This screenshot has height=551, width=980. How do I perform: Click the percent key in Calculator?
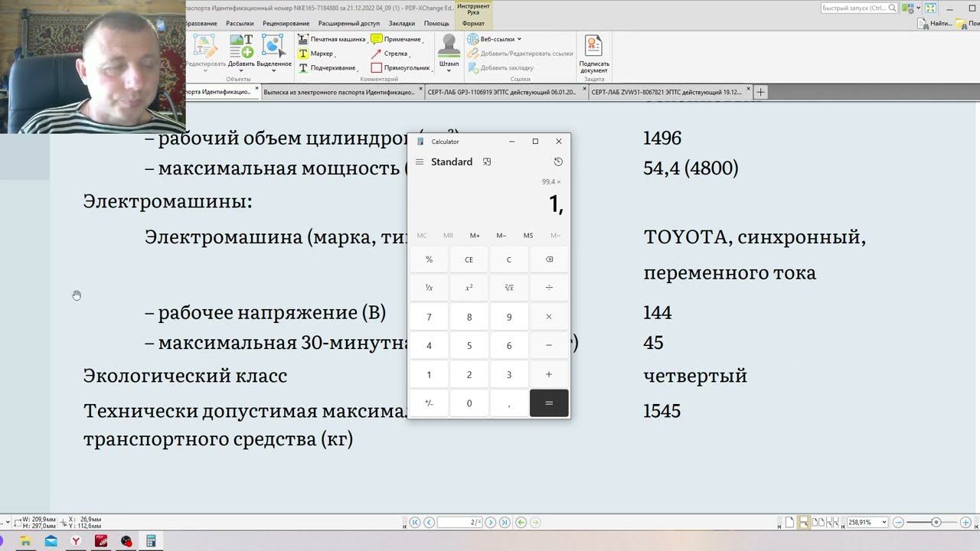coord(429,259)
